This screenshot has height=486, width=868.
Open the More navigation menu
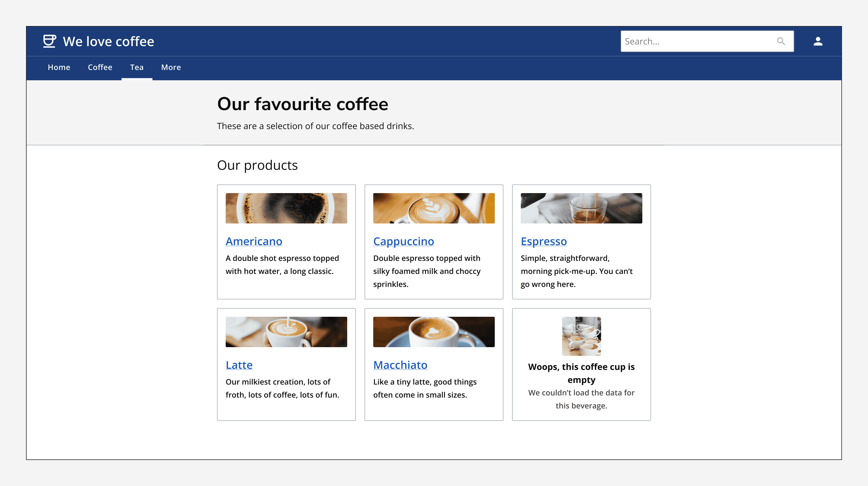click(171, 67)
